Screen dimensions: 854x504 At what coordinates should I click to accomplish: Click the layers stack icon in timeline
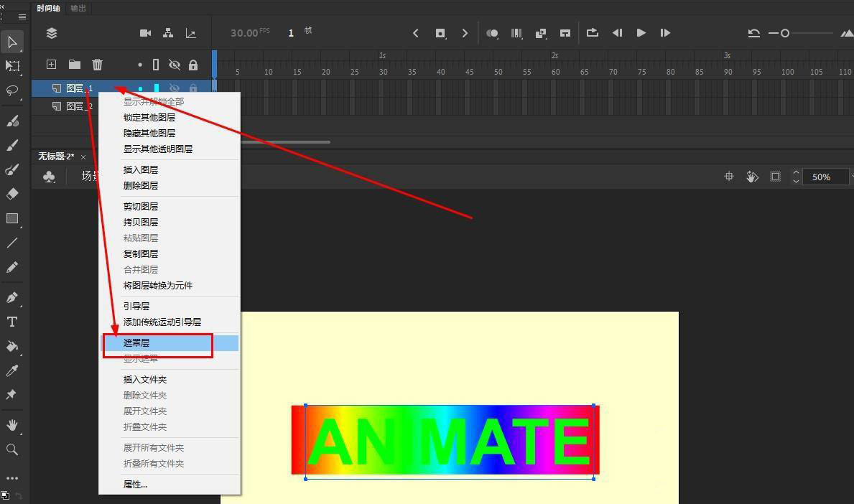(52, 33)
